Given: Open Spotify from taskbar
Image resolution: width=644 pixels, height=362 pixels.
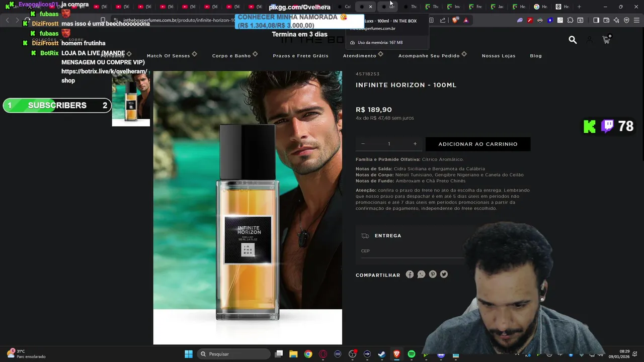Looking at the screenshot, I should tap(412, 354).
